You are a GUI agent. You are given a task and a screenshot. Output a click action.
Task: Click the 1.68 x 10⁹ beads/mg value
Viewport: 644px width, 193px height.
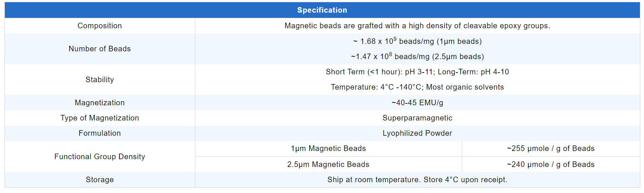point(417,41)
